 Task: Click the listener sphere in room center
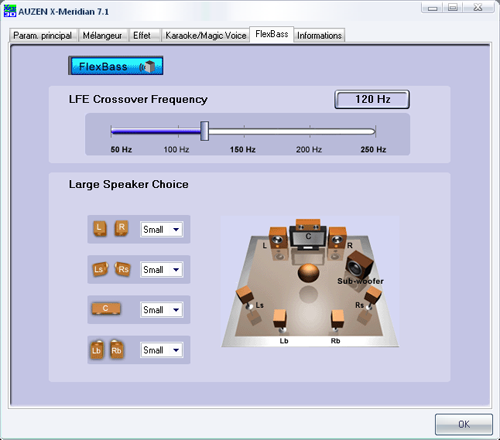coord(308,273)
